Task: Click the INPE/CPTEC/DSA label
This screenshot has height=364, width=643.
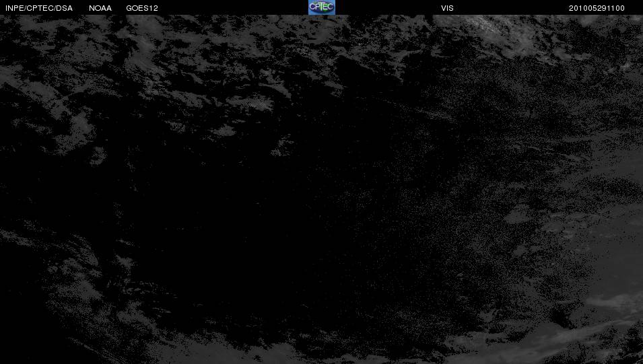Action: pos(39,8)
